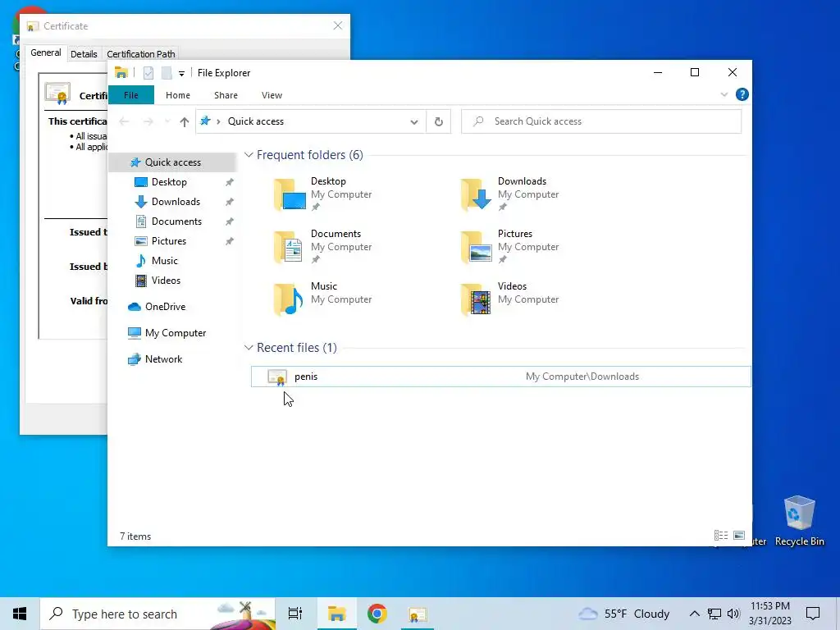
Task: Open the Music folder in Frequent folders
Action: click(322, 299)
